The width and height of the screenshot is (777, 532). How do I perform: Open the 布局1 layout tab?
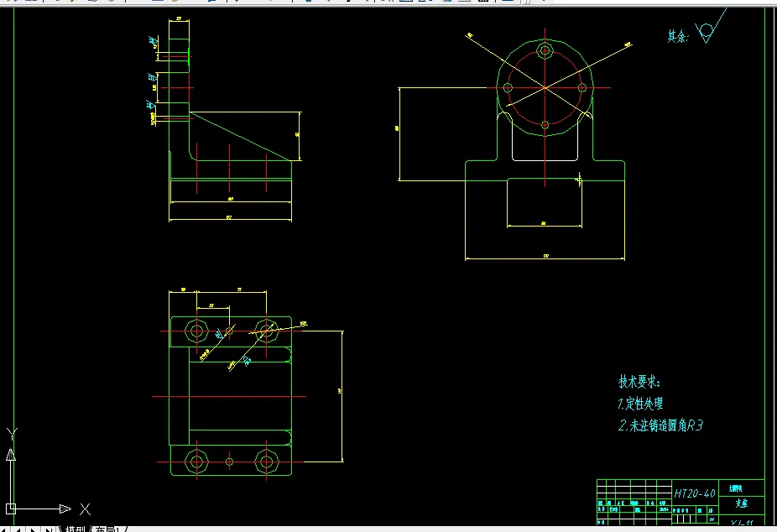107,529
